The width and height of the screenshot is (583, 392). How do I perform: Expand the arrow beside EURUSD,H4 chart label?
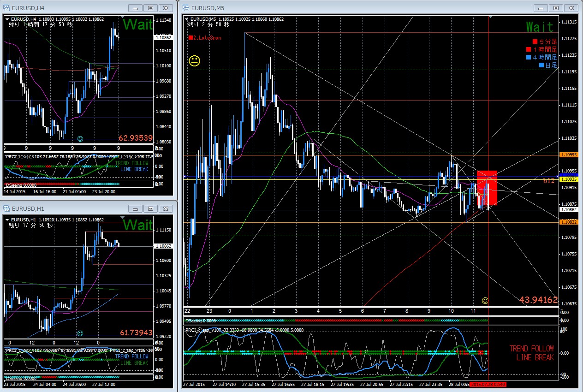point(7,19)
